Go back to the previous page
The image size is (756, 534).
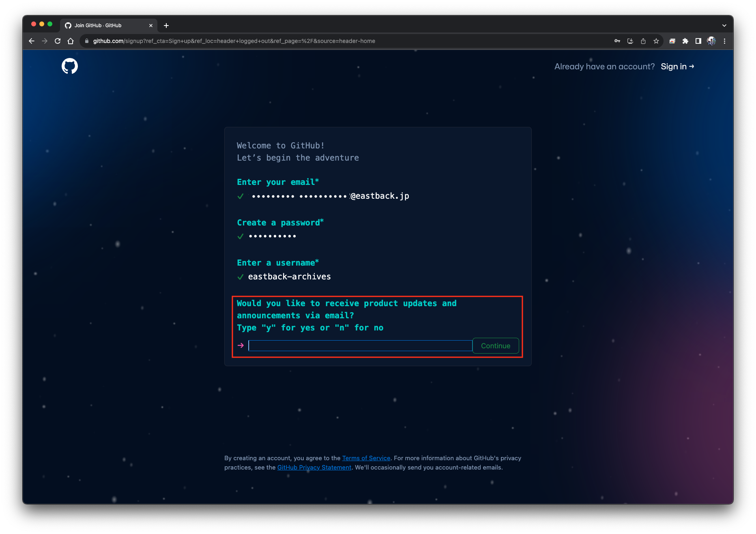click(x=32, y=41)
